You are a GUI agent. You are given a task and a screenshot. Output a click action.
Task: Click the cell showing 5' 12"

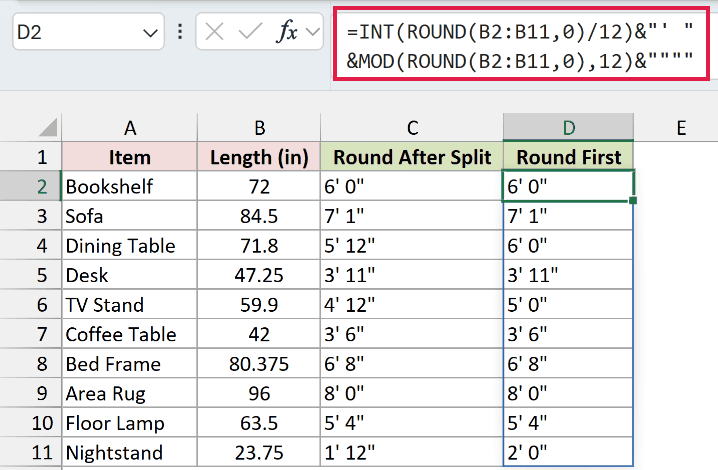(412, 245)
